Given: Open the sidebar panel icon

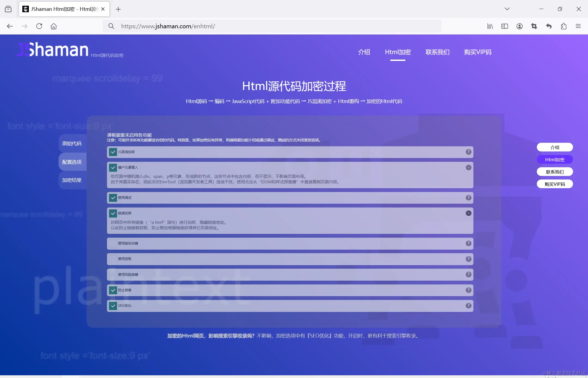Looking at the screenshot, I should (x=505, y=26).
